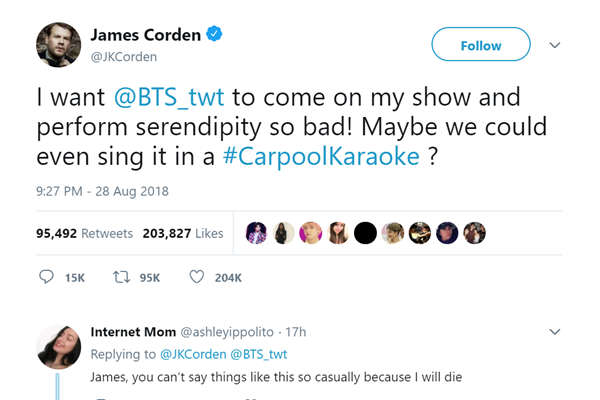
Task: Click the reply speech bubble icon
Action: [46, 277]
